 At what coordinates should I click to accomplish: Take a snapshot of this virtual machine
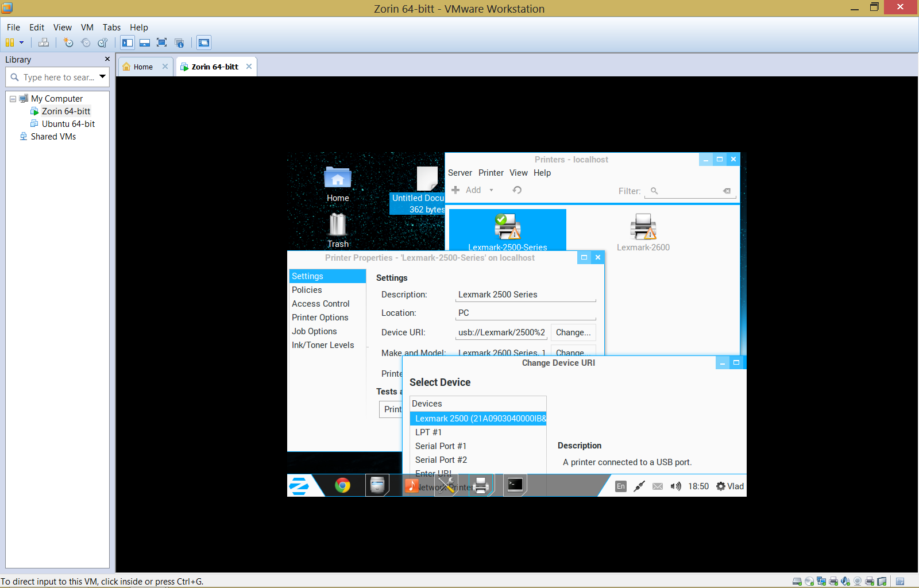coord(68,42)
